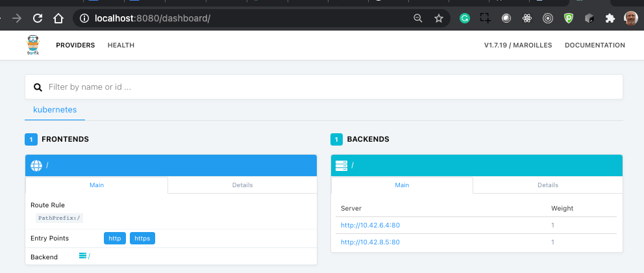Open the React developer tools extension icon
Screen dimensions: 644x273
click(527, 18)
